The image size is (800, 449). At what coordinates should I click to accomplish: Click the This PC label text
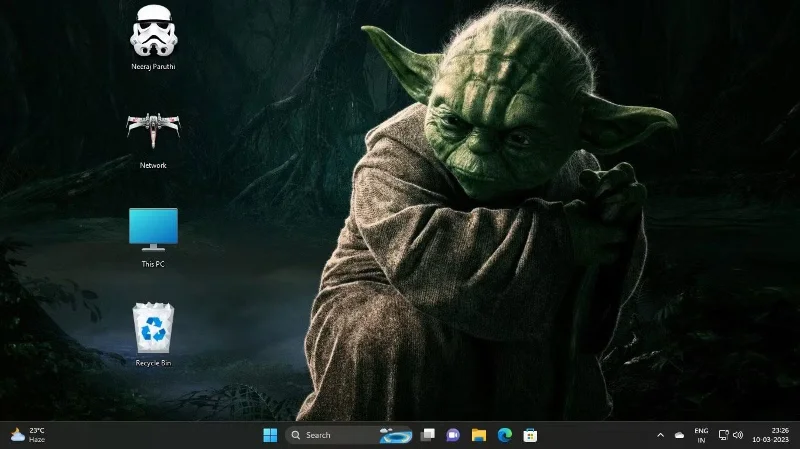153,264
